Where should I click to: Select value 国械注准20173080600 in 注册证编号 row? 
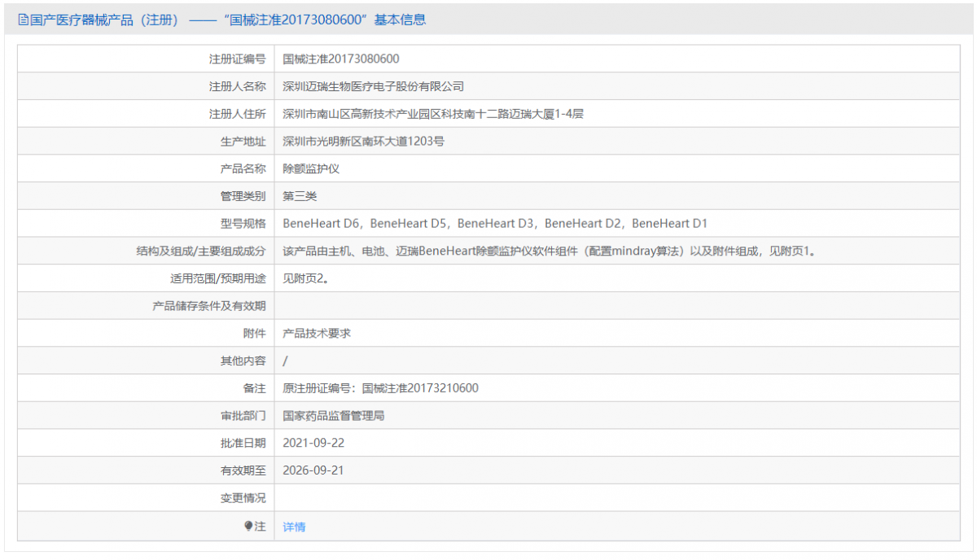(340, 59)
